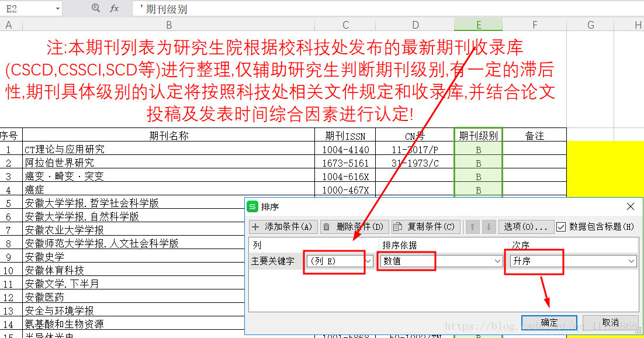Click 复制条件(C) button
This screenshot has width=644, height=338.
click(425, 226)
